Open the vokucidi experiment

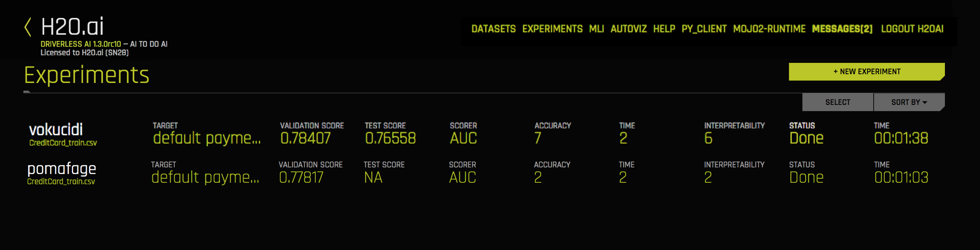(x=56, y=130)
